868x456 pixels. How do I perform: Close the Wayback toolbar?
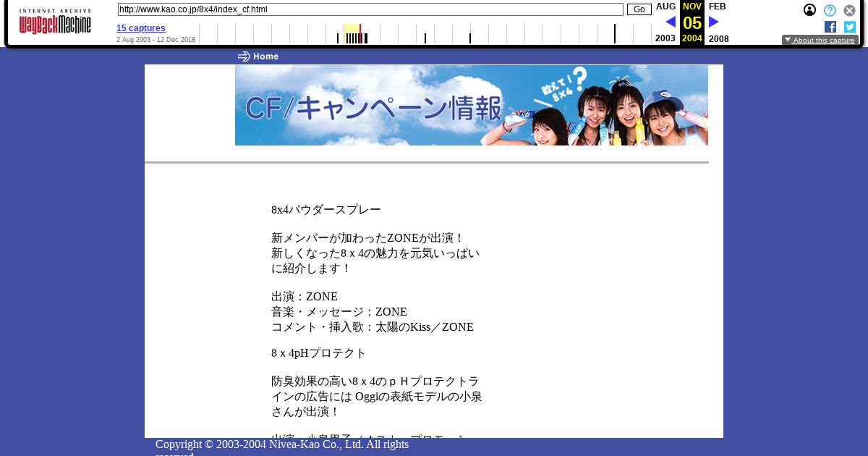850,10
